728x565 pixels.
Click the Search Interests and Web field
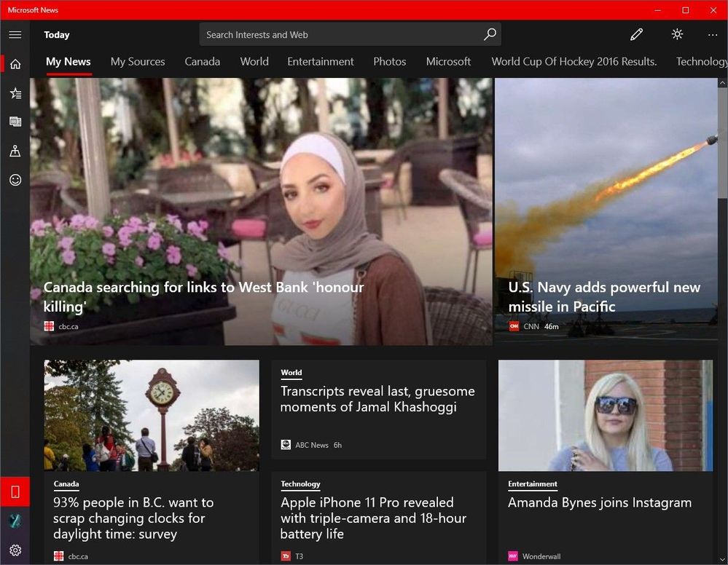(x=350, y=34)
